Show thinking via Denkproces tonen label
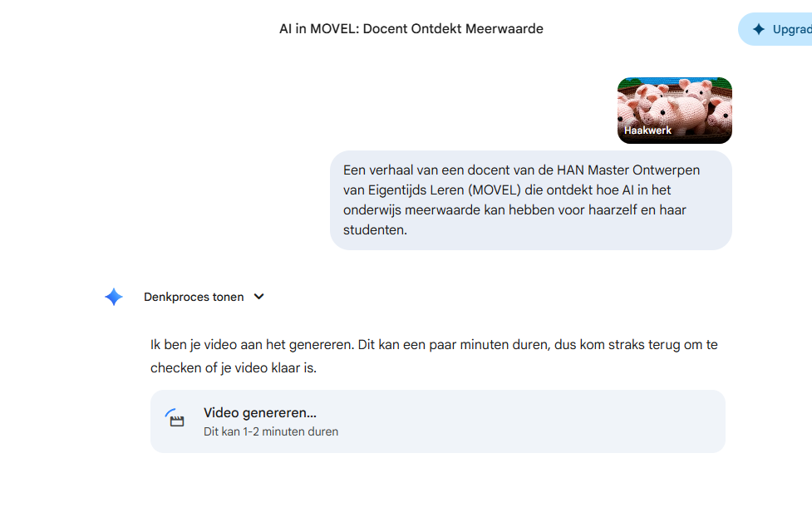The width and height of the screenshot is (812, 527). pos(194,297)
